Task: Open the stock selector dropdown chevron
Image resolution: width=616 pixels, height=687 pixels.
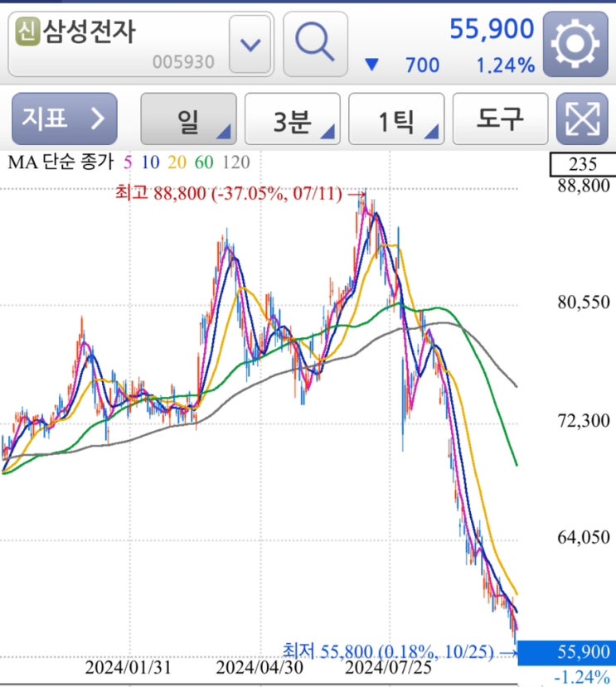Action: tap(250, 44)
